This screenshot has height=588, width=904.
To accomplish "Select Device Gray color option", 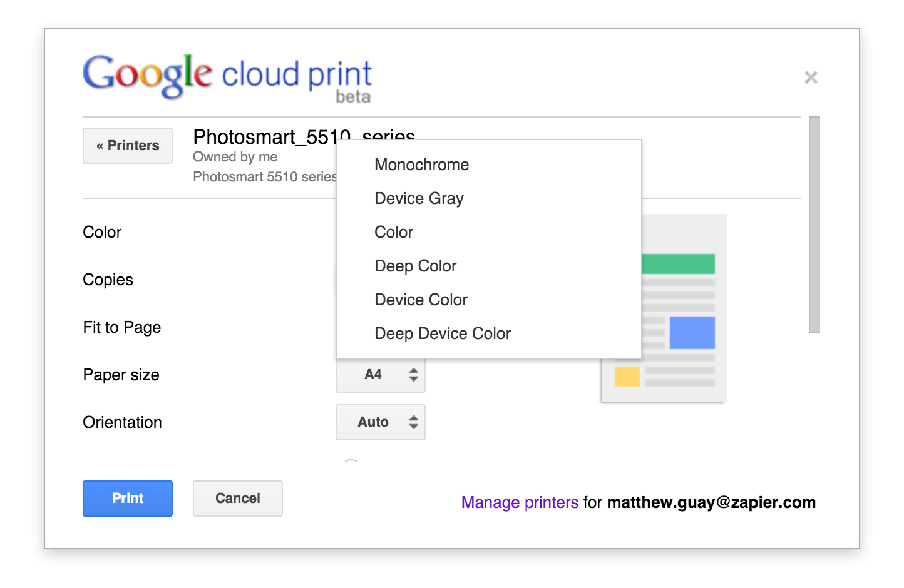I will coord(489,198).
